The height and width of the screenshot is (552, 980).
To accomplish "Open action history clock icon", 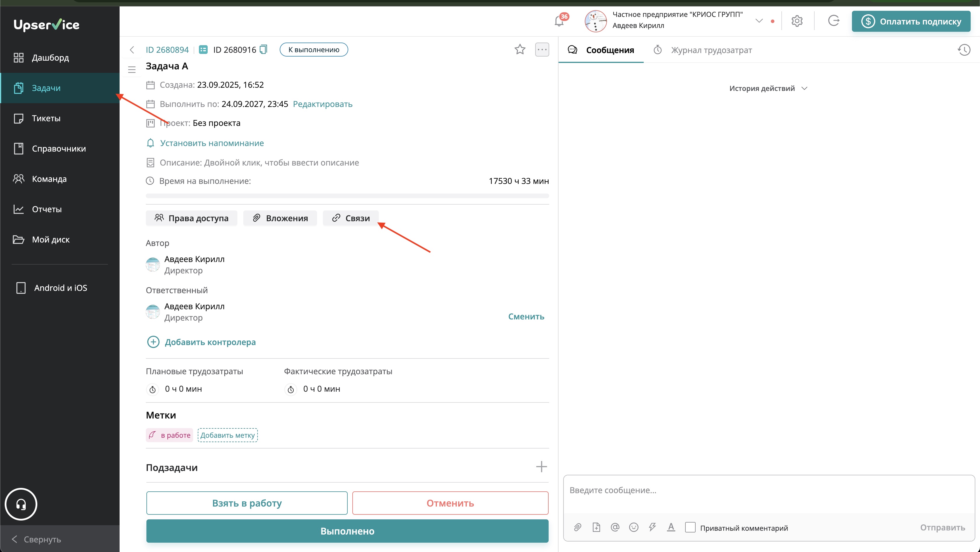I will pyautogui.click(x=964, y=50).
